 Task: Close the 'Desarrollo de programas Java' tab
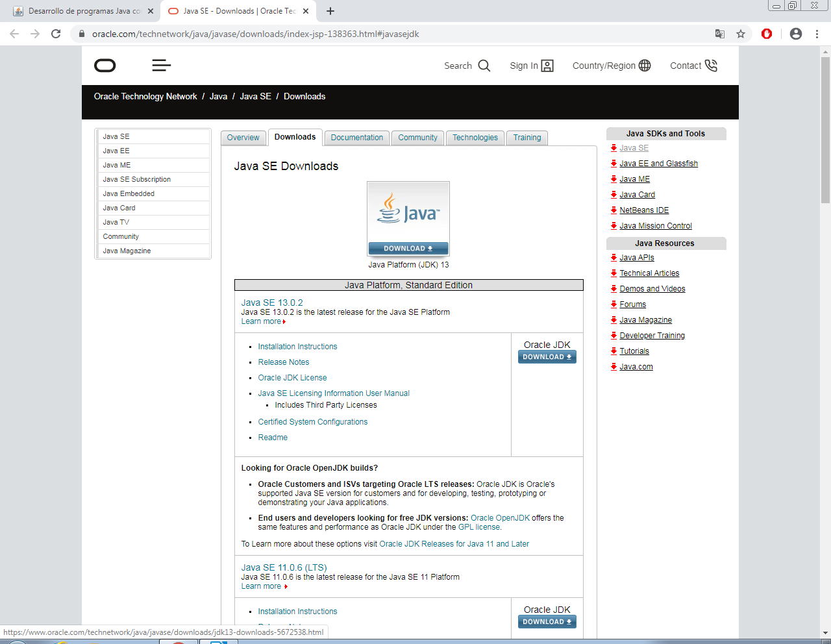click(x=151, y=11)
